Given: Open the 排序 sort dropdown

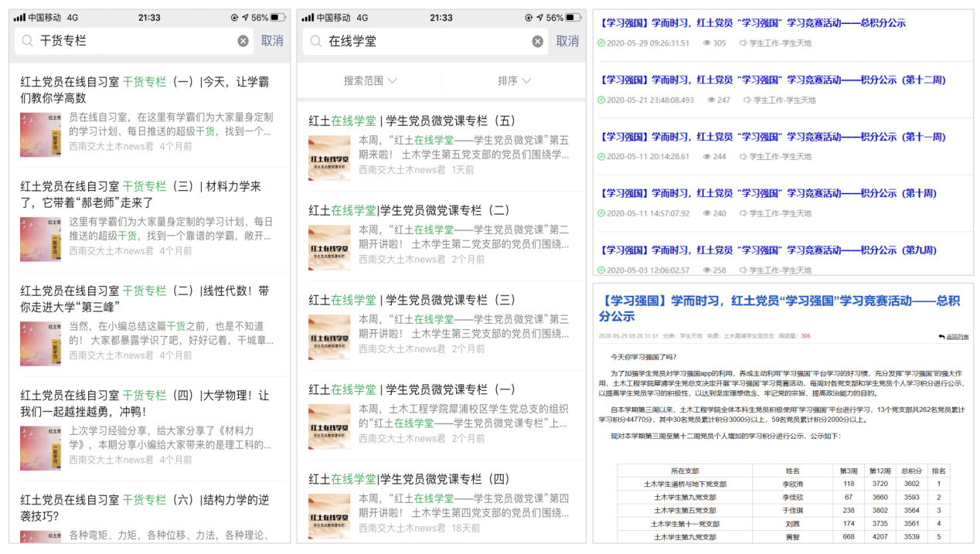Looking at the screenshot, I should (x=515, y=80).
